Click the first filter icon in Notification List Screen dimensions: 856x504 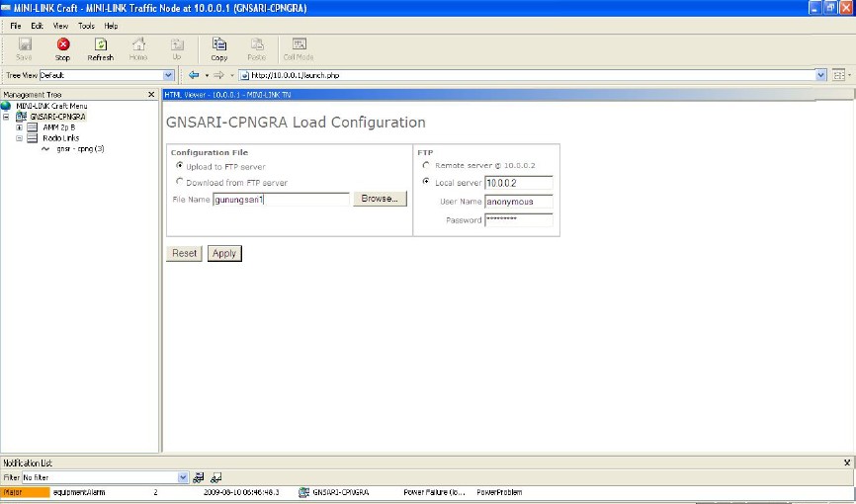[198, 477]
